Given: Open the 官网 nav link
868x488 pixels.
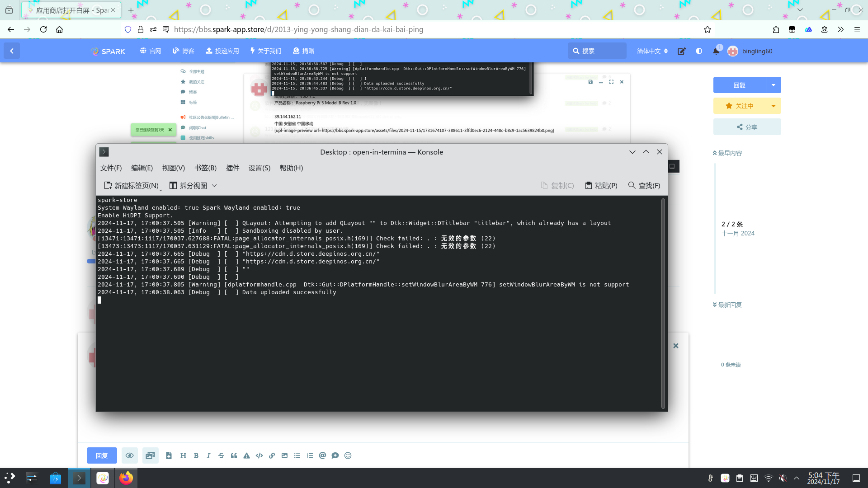Looking at the screenshot, I should [x=151, y=51].
